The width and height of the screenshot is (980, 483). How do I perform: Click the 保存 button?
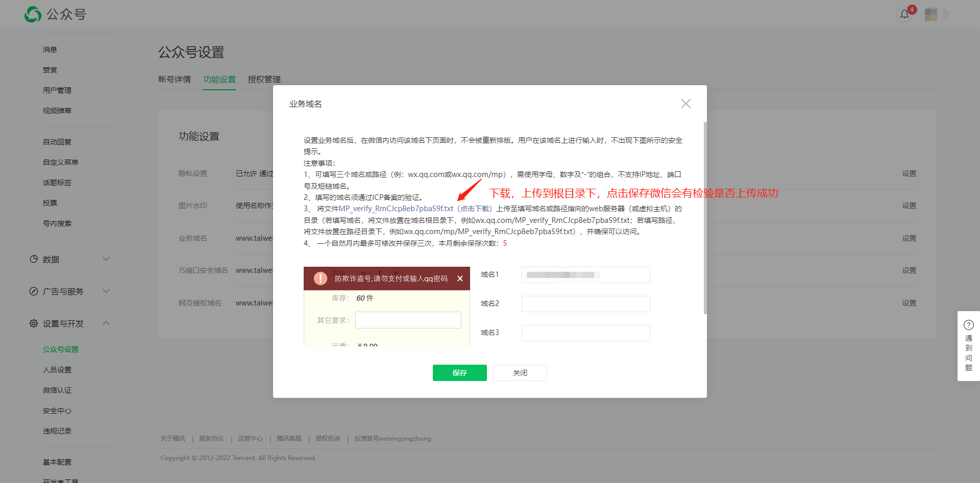point(459,373)
